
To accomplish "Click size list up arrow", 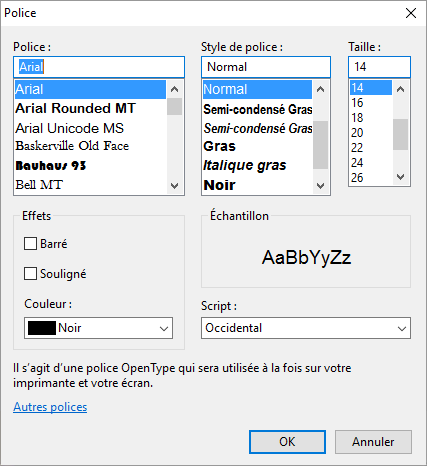I will [401, 89].
